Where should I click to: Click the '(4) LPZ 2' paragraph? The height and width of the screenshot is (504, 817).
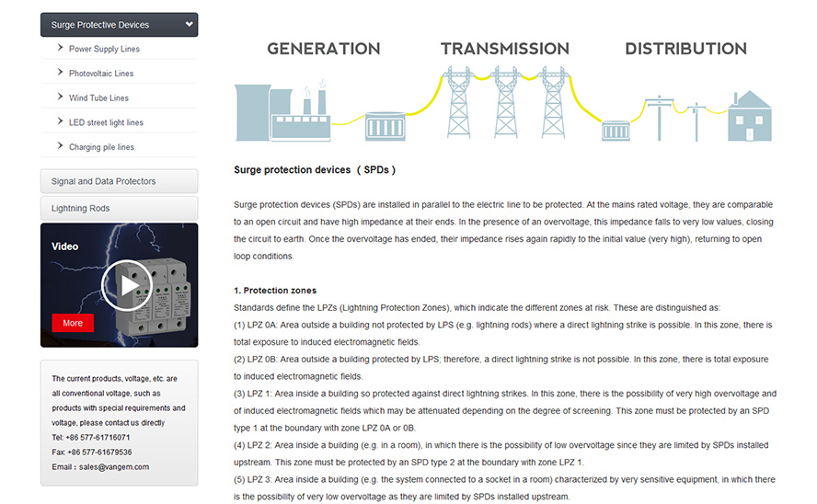[x=501, y=453]
